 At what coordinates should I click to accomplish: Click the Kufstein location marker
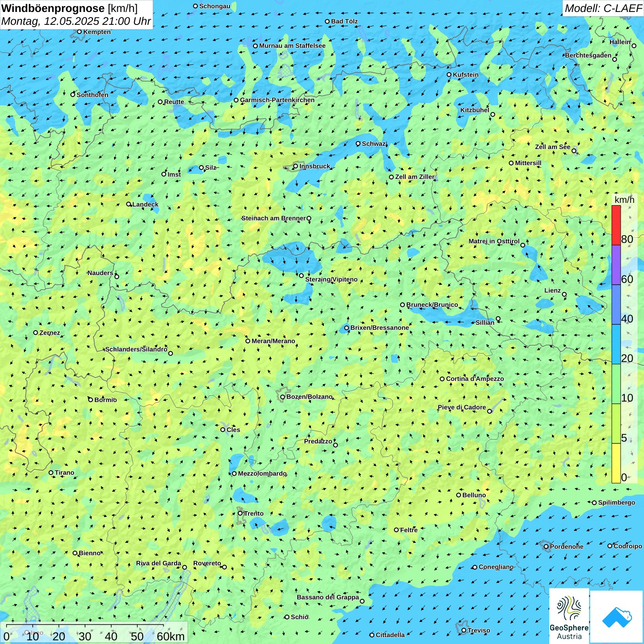click(x=449, y=75)
